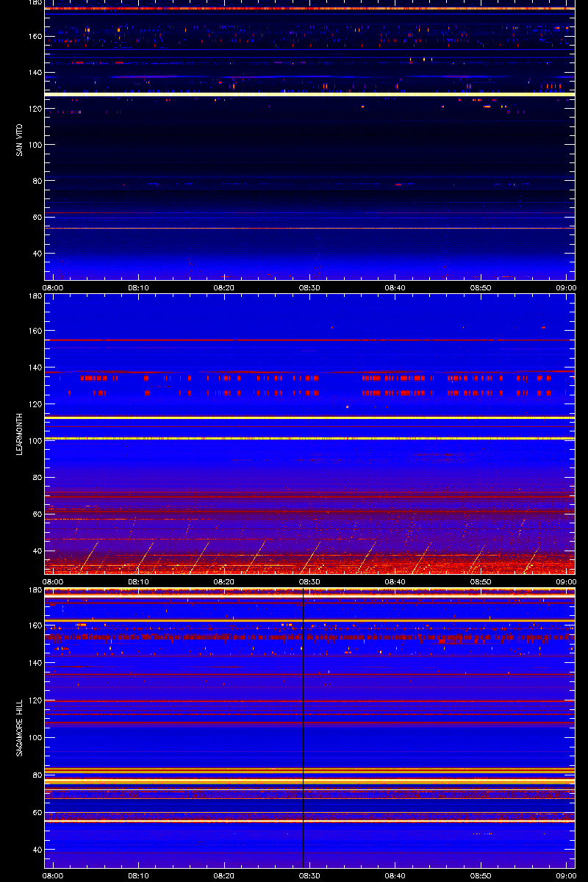
Task: Click the SAGAMORE HILL axis label
Action: point(19,728)
